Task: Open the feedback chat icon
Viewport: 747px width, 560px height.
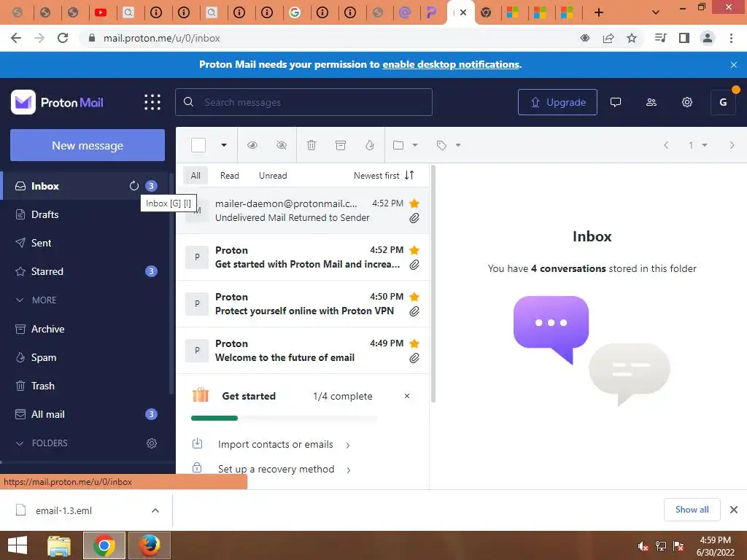Action: click(616, 102)
